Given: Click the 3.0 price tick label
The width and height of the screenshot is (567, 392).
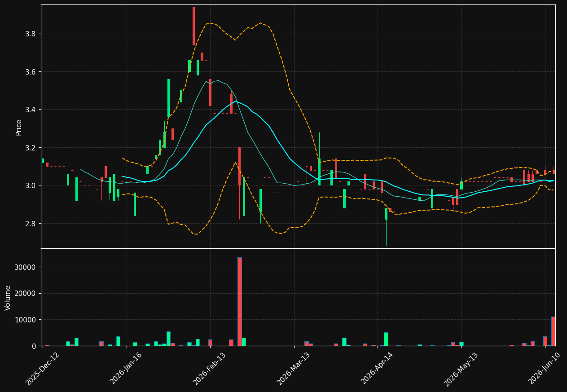Looking at the screenshot, I should 31,185.
